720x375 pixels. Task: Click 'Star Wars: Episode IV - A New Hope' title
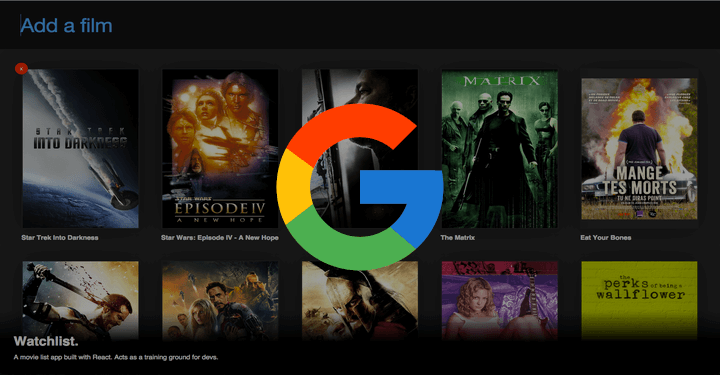click(219, 238)
